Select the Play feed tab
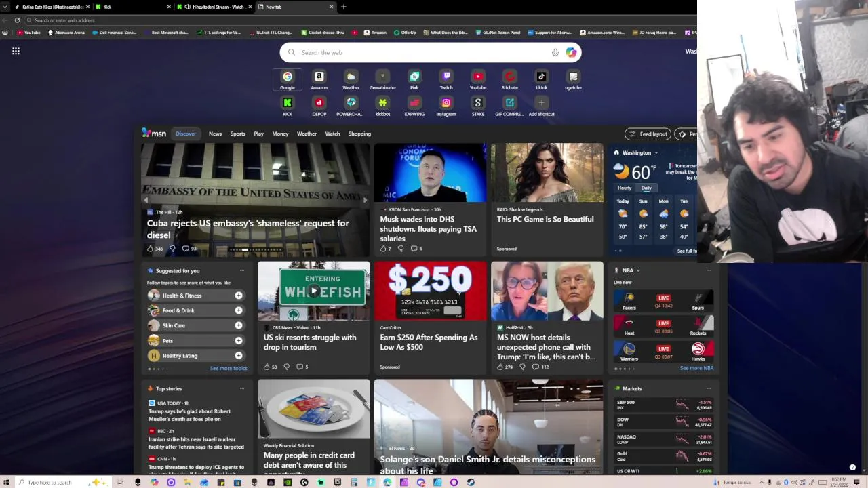Image resolution: width=868 pixels, height=488 pixels. [x=258, y=134]
